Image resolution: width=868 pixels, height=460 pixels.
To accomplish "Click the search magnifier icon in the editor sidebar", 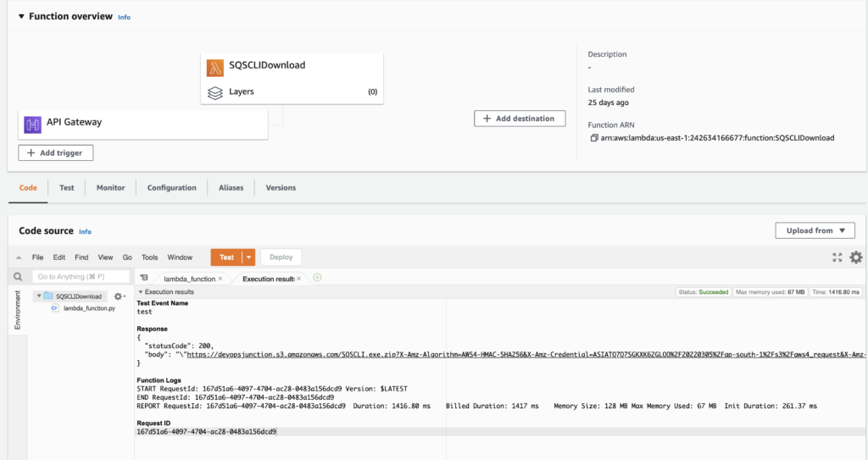I will (x=17, y=277).
